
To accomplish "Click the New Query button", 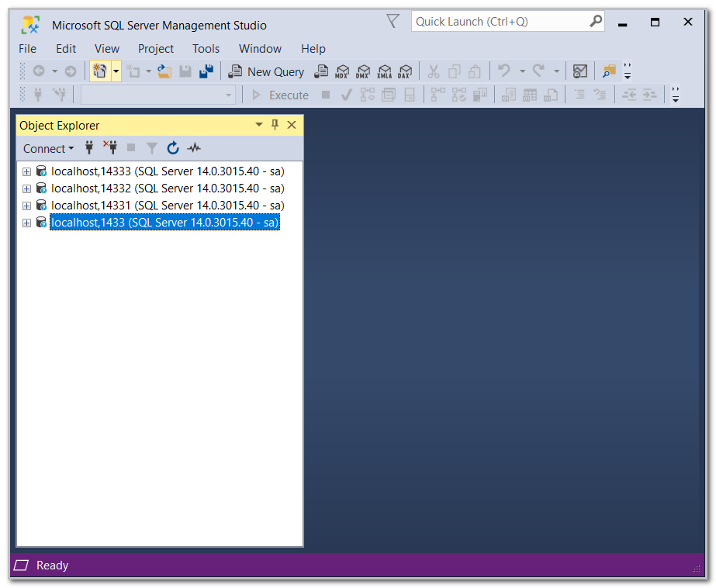I will [266, 71].
